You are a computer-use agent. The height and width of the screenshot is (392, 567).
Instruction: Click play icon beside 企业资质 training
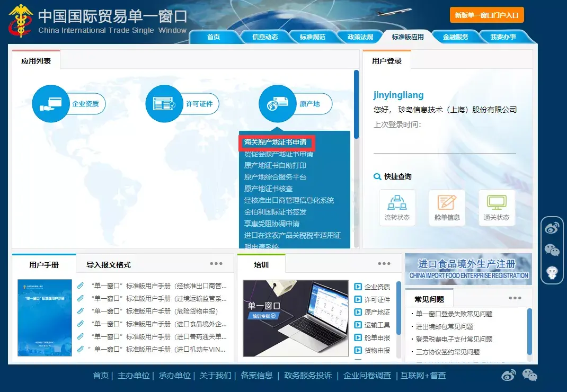tap(358, 287)
